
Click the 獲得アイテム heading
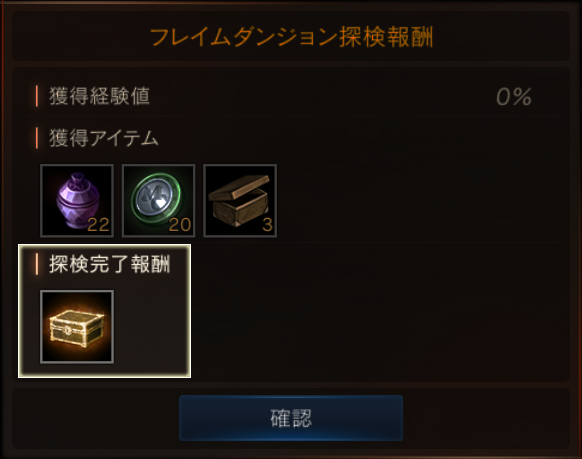pyautogui.click(x=104, y=138)
